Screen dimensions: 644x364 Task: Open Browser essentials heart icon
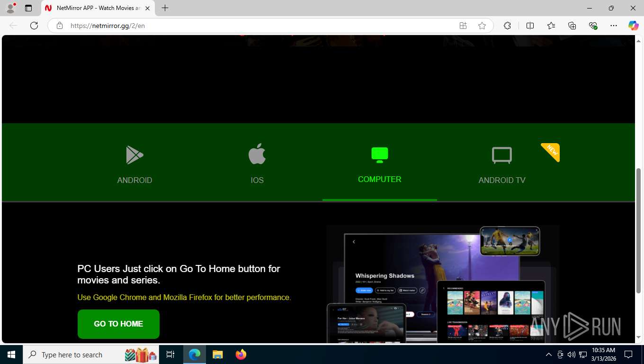[593, 26]
